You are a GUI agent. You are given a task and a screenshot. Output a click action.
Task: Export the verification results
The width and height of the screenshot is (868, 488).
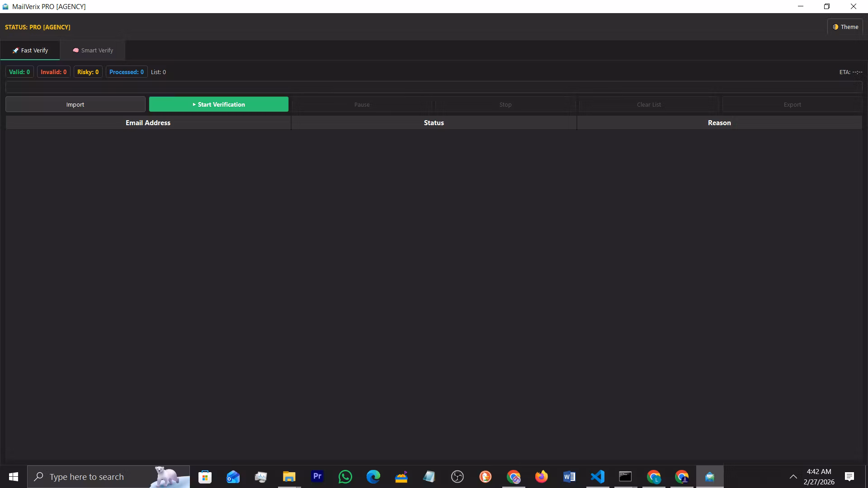793,104
